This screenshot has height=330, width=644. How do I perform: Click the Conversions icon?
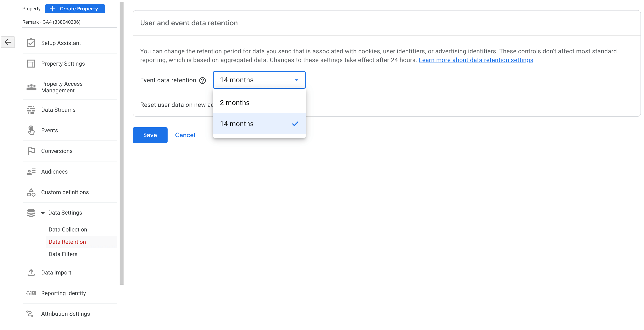click(x=32, y=151)
